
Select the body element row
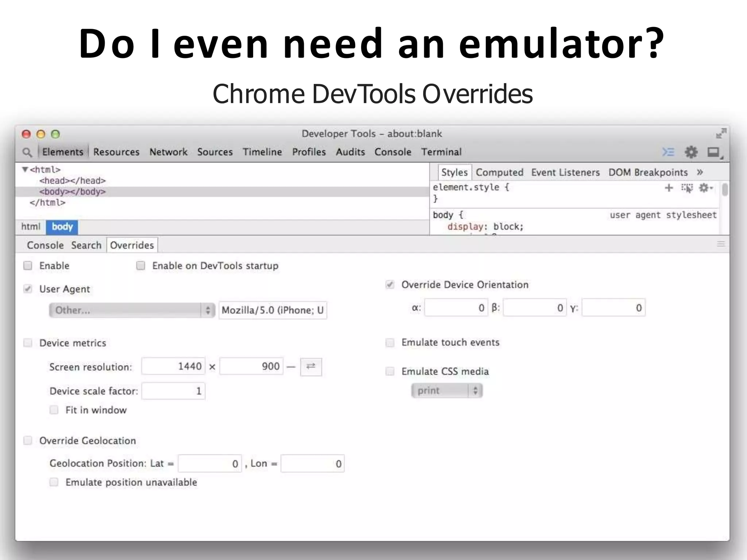point(222,192)
